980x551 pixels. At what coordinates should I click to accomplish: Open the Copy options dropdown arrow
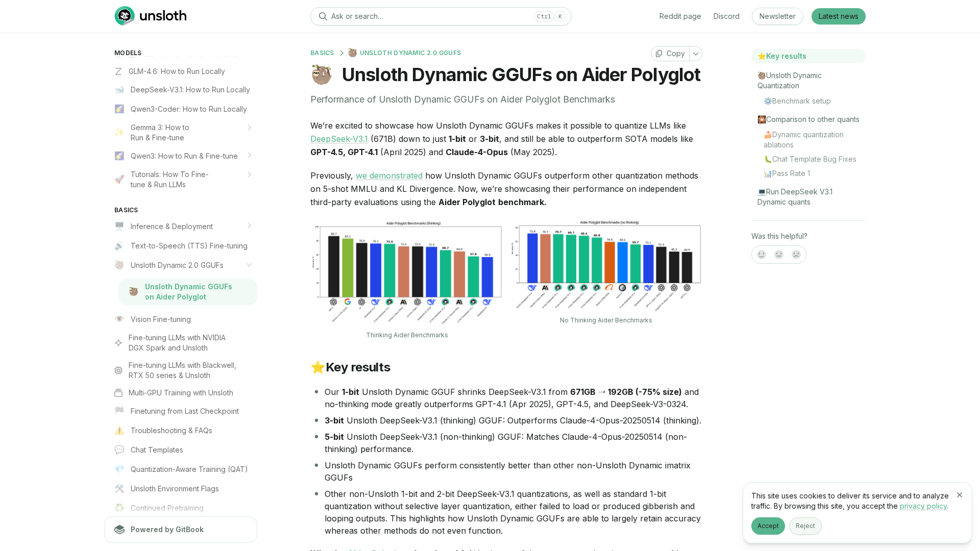(x=696, y=54)
